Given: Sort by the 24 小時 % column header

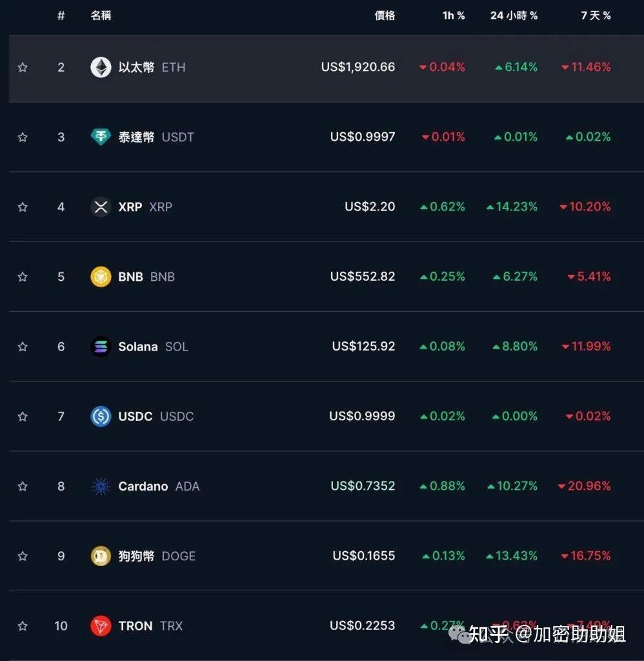Looking at the screenshot, I should click(514, 15).
